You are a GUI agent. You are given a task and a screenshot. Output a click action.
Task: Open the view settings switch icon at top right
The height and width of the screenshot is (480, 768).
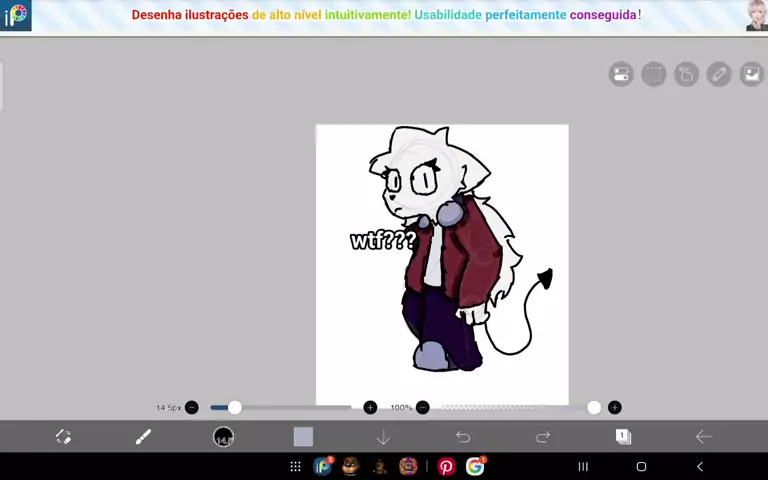[x=621, y=74]
